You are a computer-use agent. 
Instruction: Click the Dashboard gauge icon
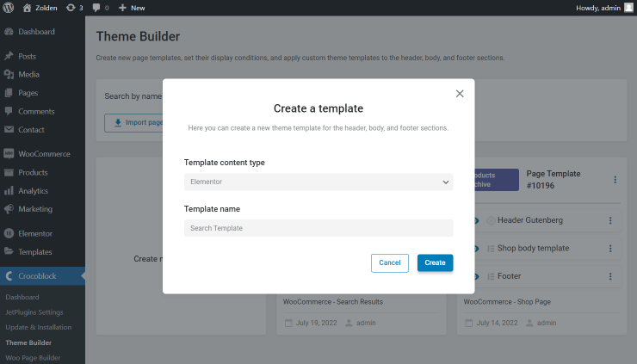point(9,32)
